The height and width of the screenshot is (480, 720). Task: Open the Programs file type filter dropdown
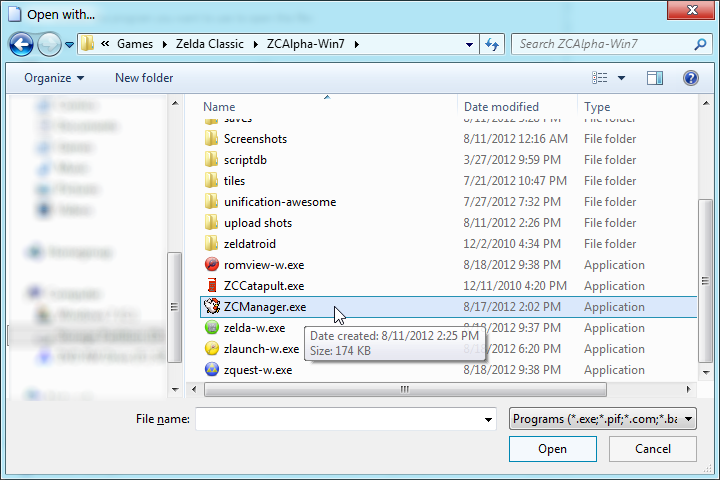[x=602, y=419]
